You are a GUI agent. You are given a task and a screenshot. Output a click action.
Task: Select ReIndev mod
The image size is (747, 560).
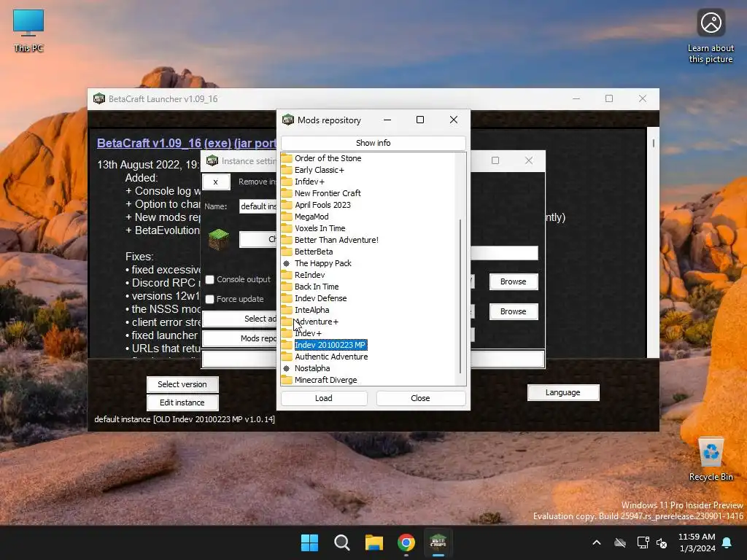click(x=309, y=275)
